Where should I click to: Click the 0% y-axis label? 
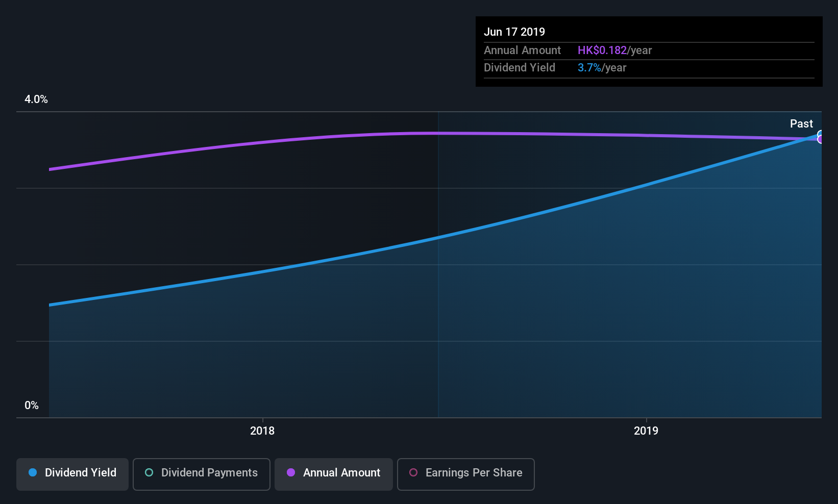[32, 405]
